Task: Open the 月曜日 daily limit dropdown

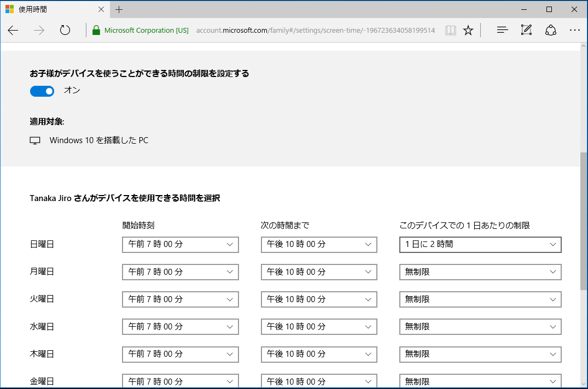Action: pos(480,272)
